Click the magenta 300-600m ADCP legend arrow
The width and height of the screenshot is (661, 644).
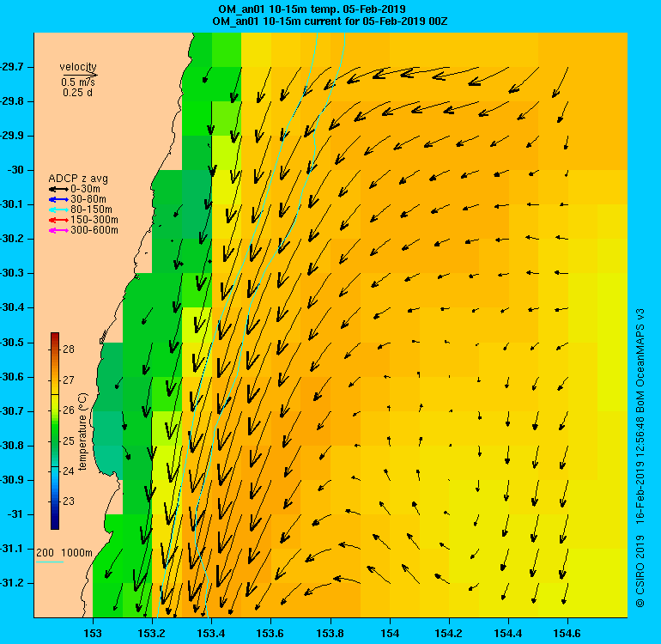[58, 230]
